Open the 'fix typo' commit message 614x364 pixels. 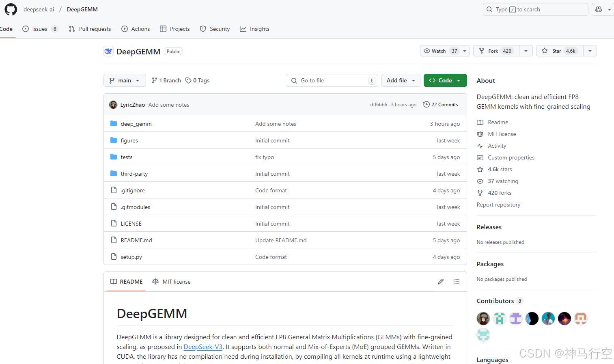click(x=265, y=157)
